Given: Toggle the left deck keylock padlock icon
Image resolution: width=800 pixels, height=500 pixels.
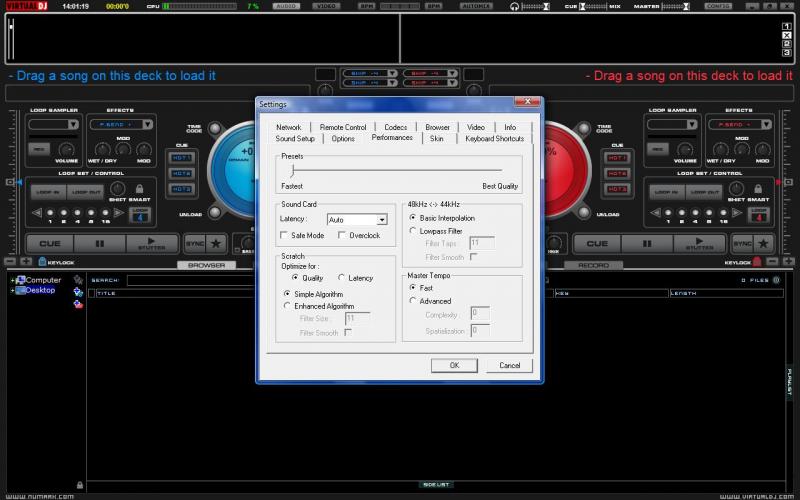Looking at the screenshot, I should click(x=42, y=262).
